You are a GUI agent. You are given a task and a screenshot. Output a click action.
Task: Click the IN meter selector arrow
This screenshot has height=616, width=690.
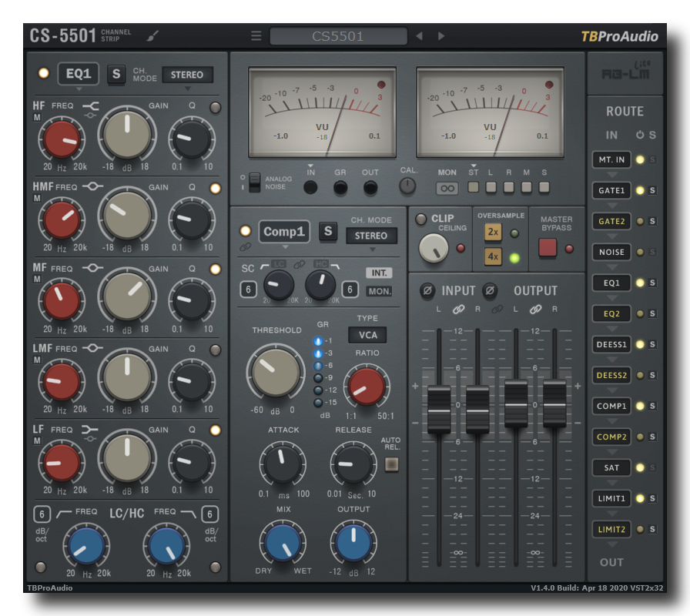click(310, 166)
